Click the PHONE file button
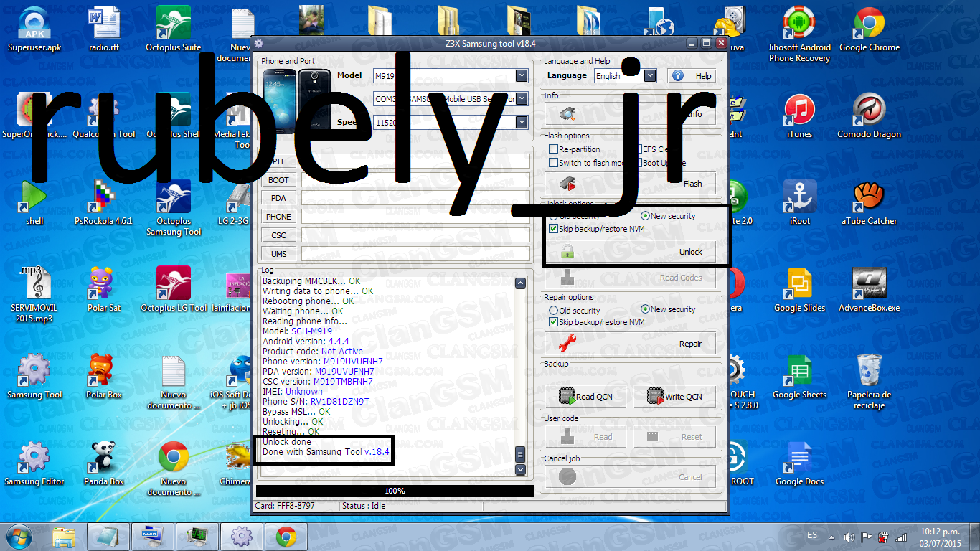Image resolution: width=980 pixels, height=551 pixels. coord(279,217)
